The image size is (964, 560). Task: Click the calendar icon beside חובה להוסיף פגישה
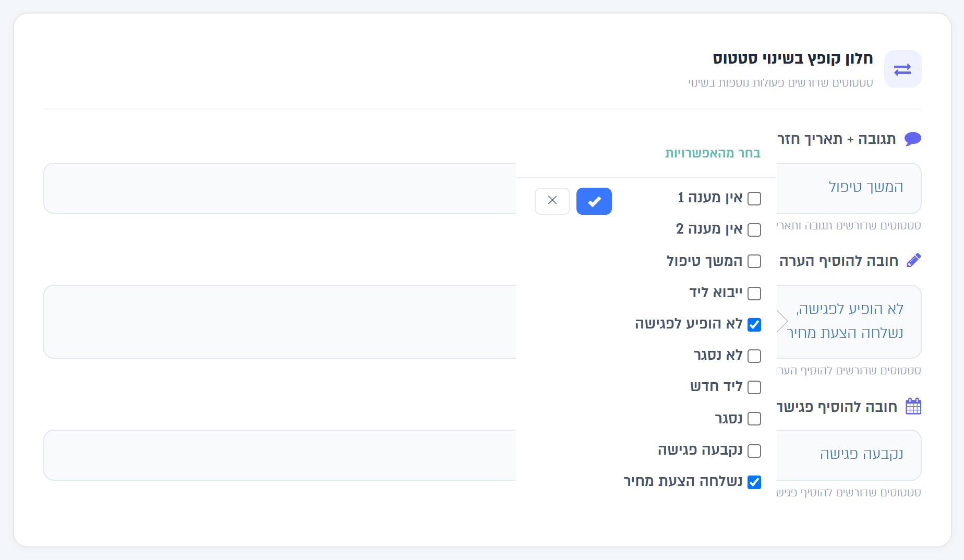[x=913, y=406]
